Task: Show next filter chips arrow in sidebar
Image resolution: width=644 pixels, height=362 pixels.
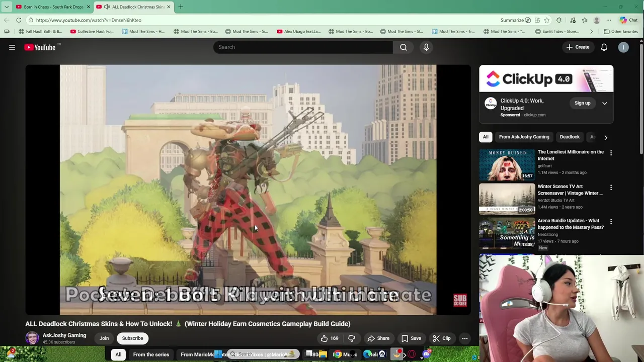Action: point(606,137)
